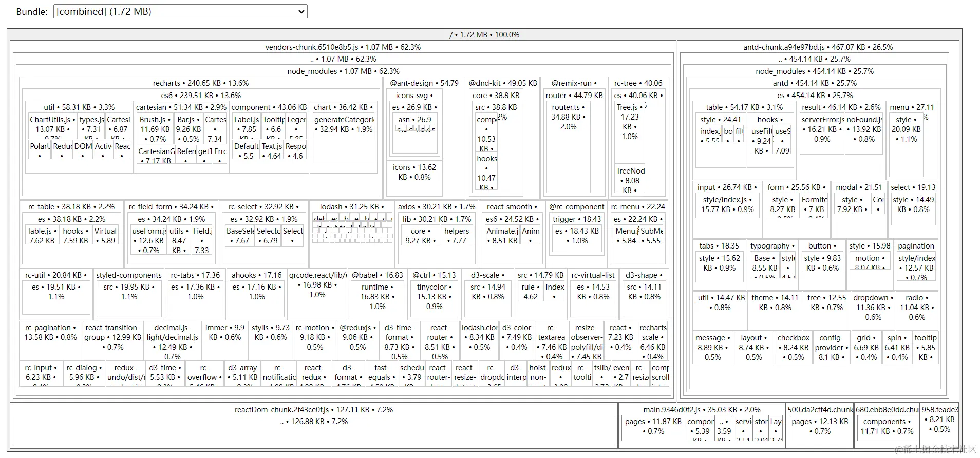This screenshot has width=980, height=458.
Task: Select the result 46.14 KB header
Action: coord(841,107)
